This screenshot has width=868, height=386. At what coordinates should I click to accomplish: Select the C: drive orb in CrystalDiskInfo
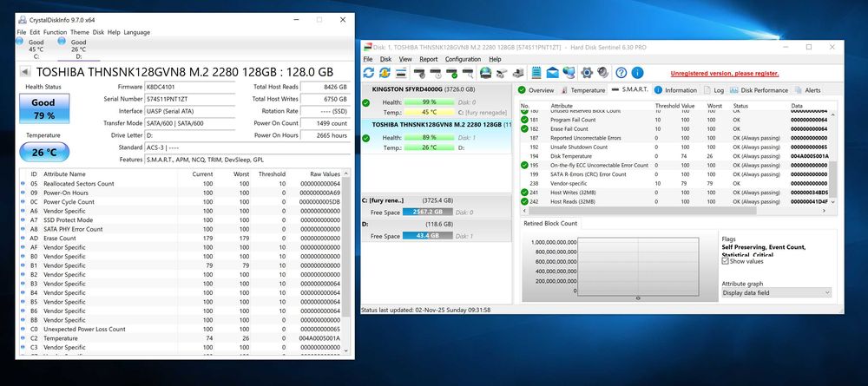point(20,41)
